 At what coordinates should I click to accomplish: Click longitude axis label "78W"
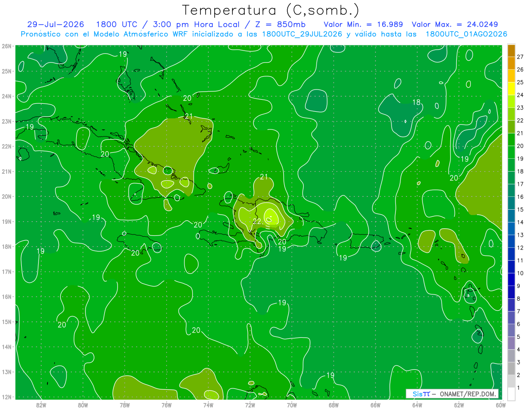(125, 405)
